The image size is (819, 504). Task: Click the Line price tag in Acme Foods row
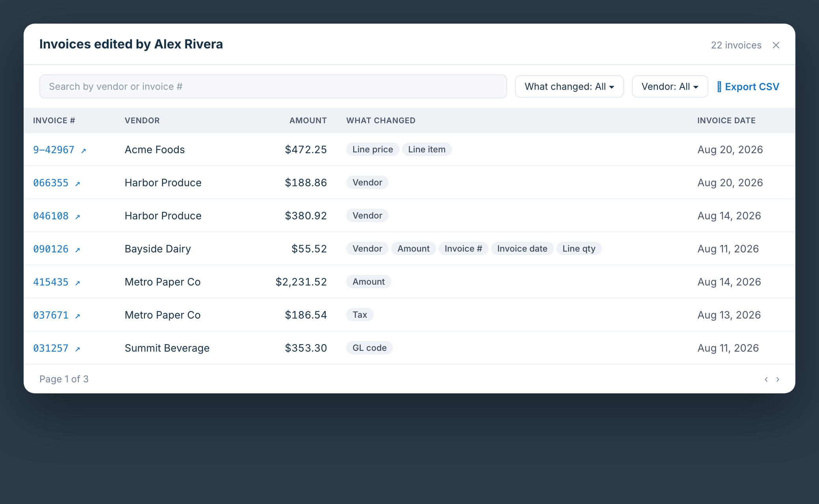coord(372,149)
